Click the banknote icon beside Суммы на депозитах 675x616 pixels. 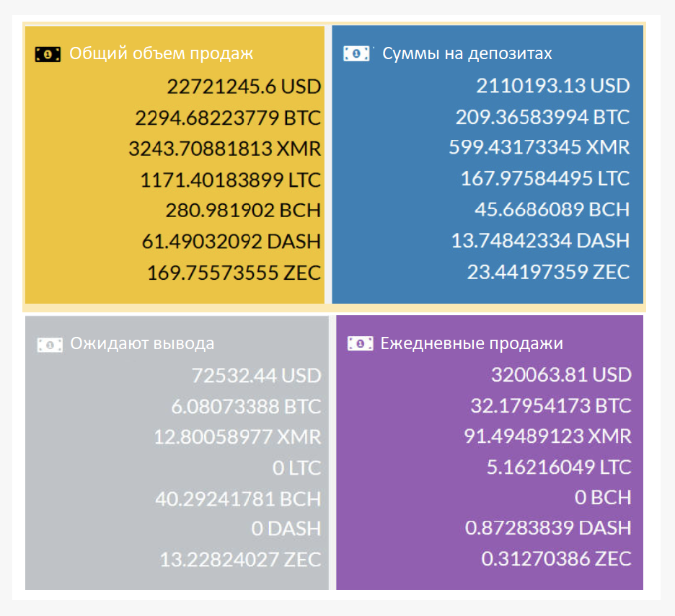(356, 53)
